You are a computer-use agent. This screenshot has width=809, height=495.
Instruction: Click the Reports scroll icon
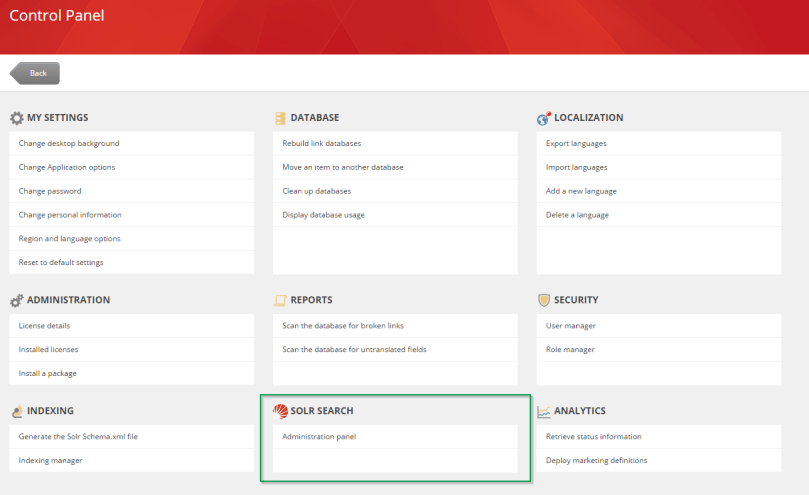280,300
